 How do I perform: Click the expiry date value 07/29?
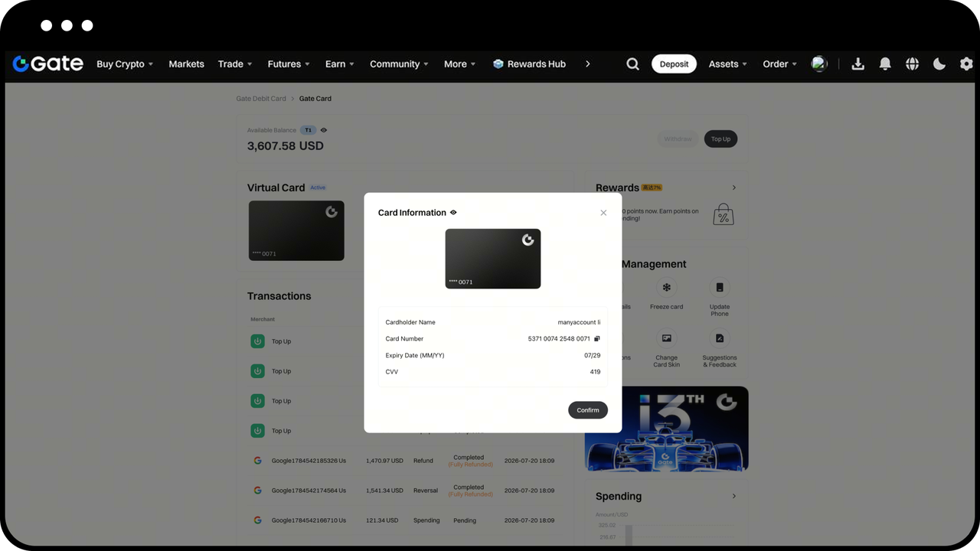coord(592,355)
